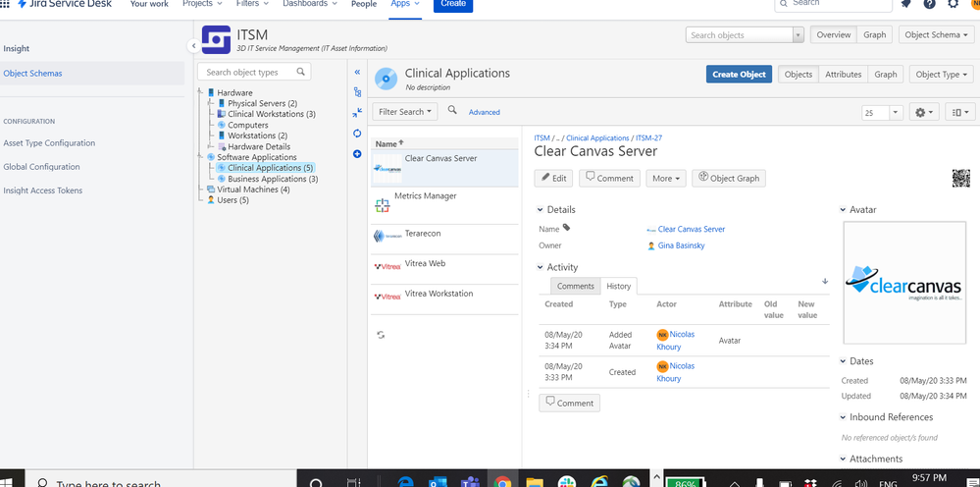Click the blue Create button in top bar

453,4
